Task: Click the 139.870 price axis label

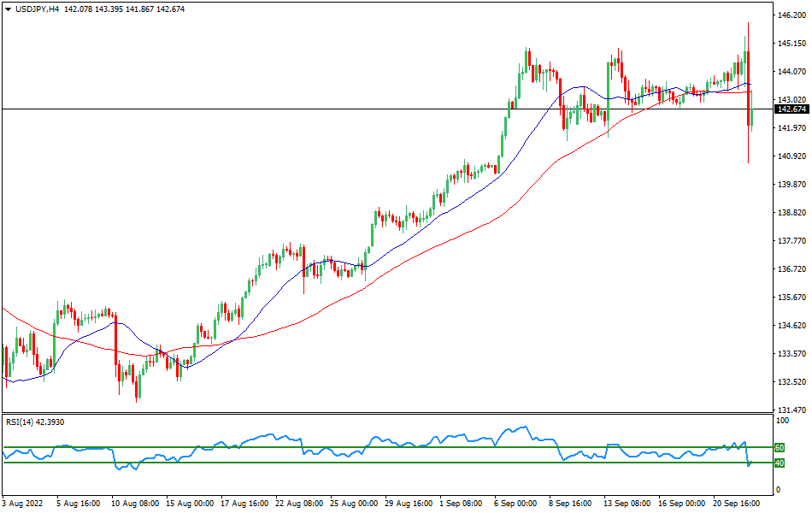Action: [x=791, y=185]
